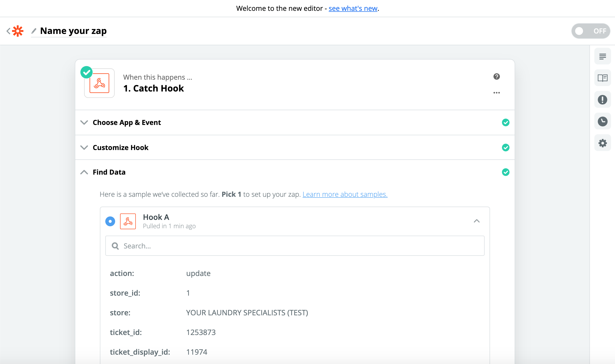Click the Catch Hook webhook app icon
615x364 pixels.
click(99, 83)
